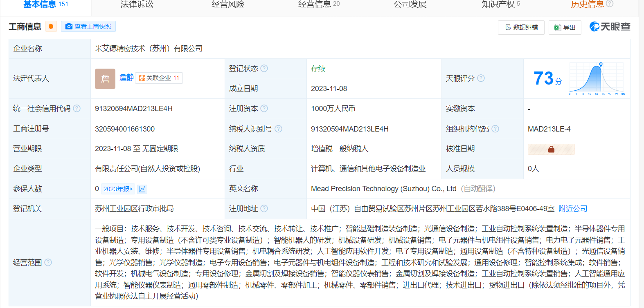Click the 数据纠错 button
Viewport: 644px width, 308px height.
[521, 27]
